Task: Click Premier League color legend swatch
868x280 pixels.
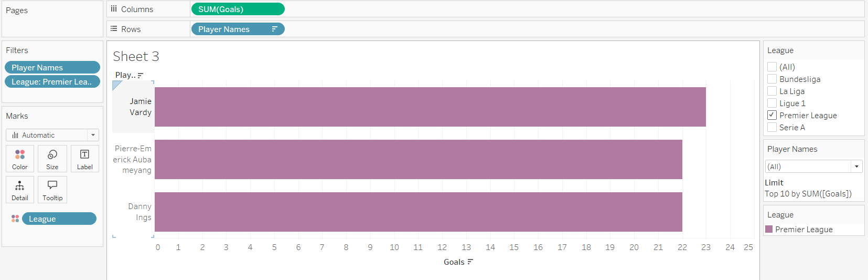Action: pyautogui.click(x=769, y=229)
